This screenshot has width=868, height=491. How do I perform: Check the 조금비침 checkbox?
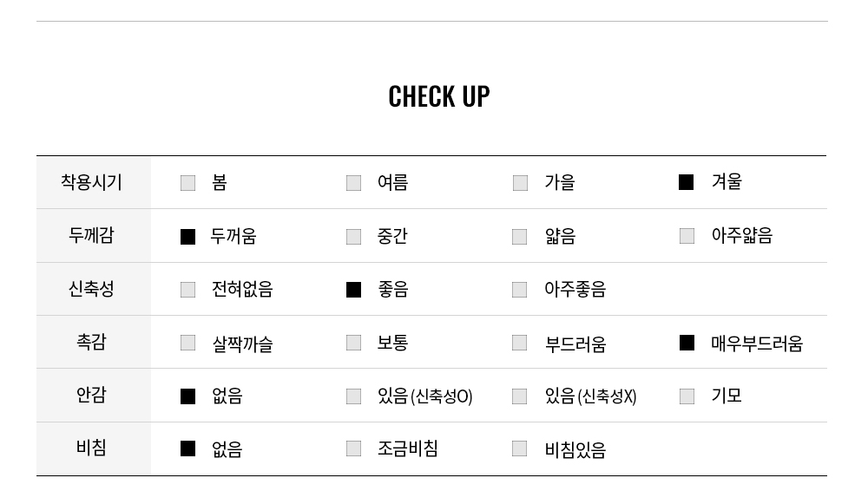click(x=353, y=448)
